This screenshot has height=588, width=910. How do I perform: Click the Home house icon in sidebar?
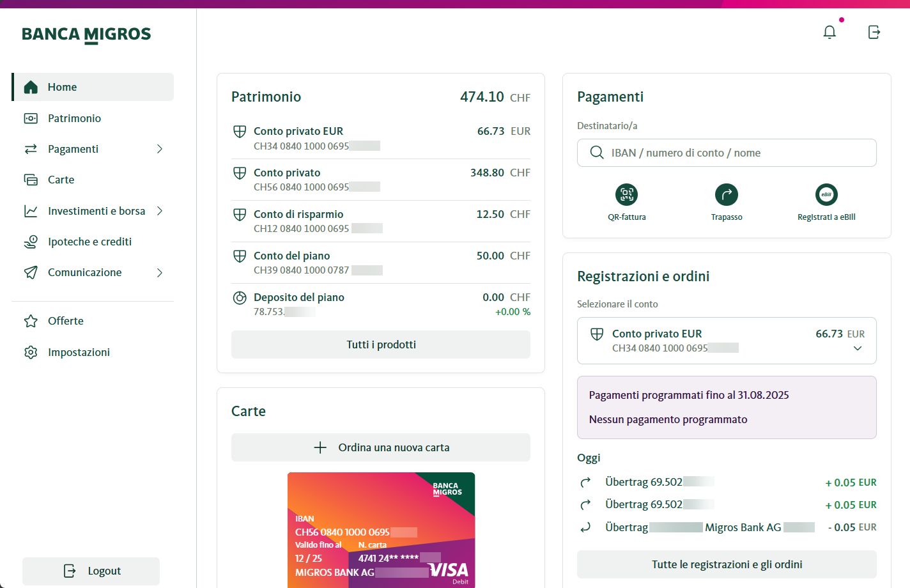pyautogui.click(x=31, y=87)
